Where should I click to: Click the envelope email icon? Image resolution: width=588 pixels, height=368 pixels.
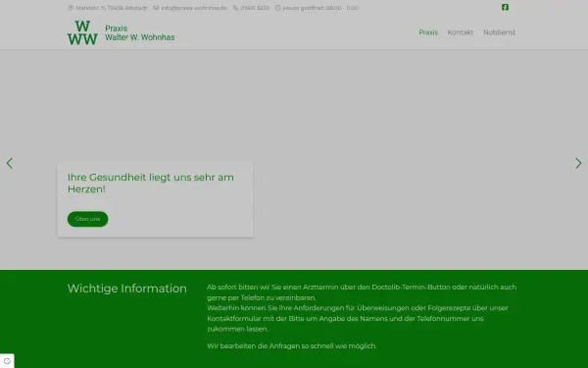[x=156, y=8]
